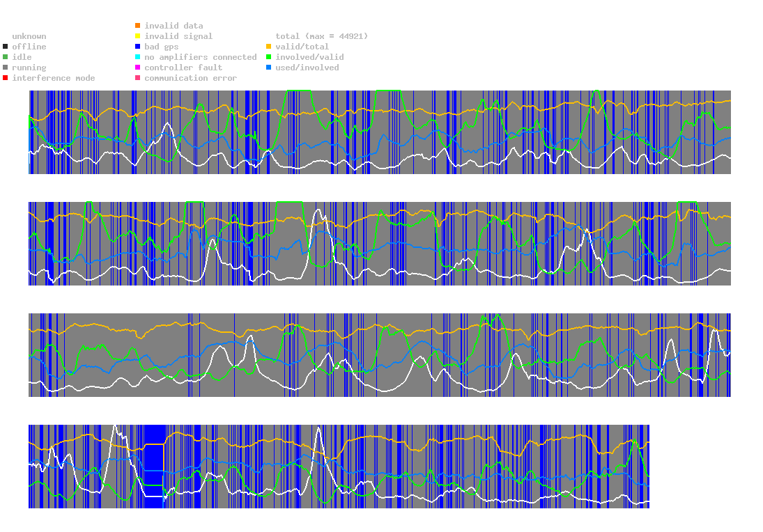763x532 pixels.
Task: Click the 'controller fault' legend label
Action: point(183,68)
